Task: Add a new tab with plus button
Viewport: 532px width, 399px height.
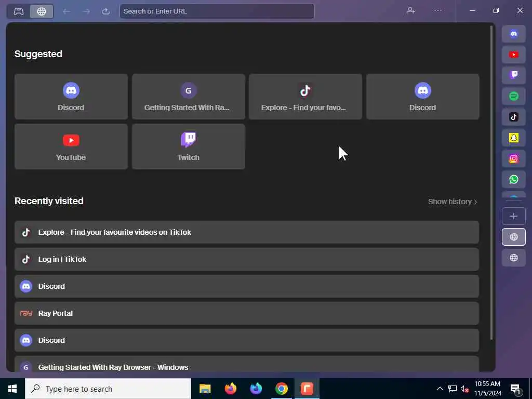Action: pos(514,216)
